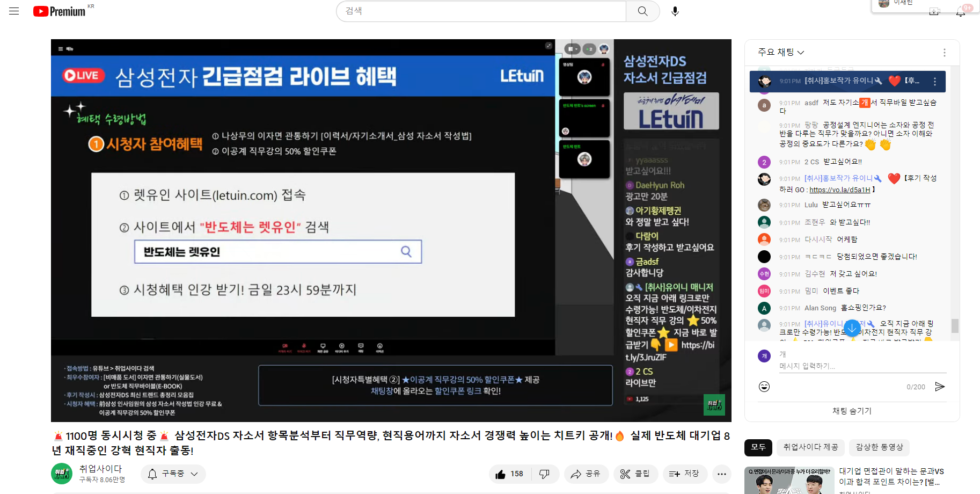The image size is (980, 494).
Task: Open the emoji picker in chat
Action: click(x=764, y=387)
